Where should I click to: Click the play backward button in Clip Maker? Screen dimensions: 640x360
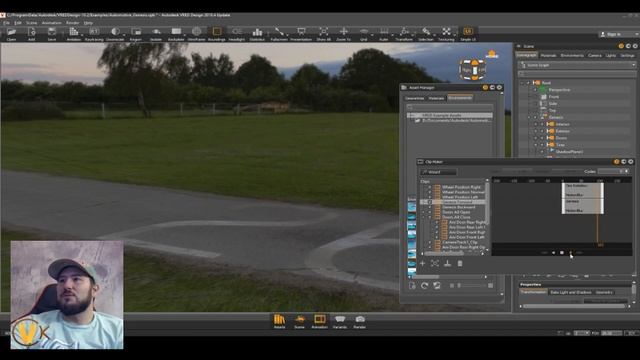[x=553, y=253]
